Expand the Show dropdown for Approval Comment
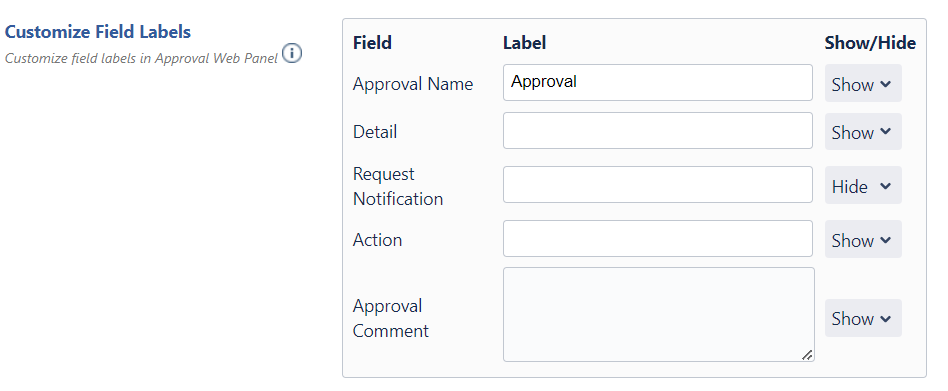 tap(863, 318)
